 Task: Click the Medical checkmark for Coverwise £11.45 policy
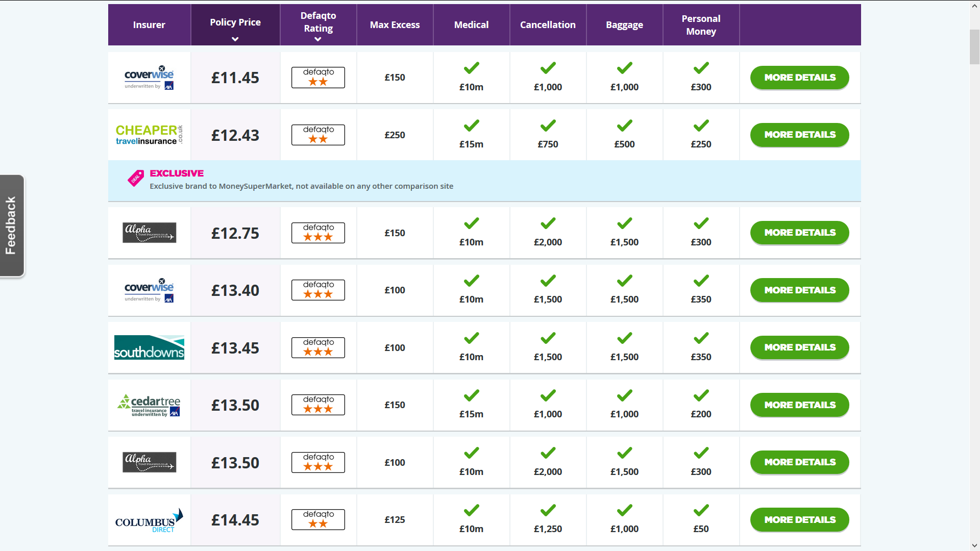tap(471, 68)
